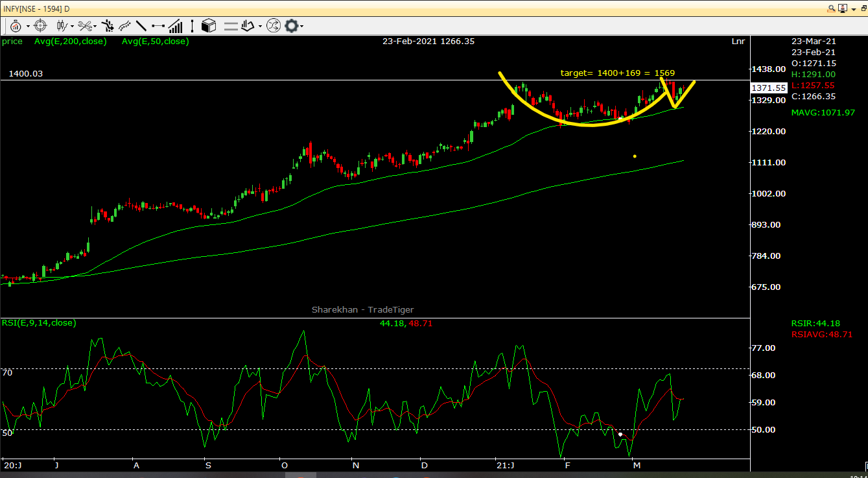Click the MAVG:1071.97 value
This screenshot has height=478, width=868.
[823, 113]
